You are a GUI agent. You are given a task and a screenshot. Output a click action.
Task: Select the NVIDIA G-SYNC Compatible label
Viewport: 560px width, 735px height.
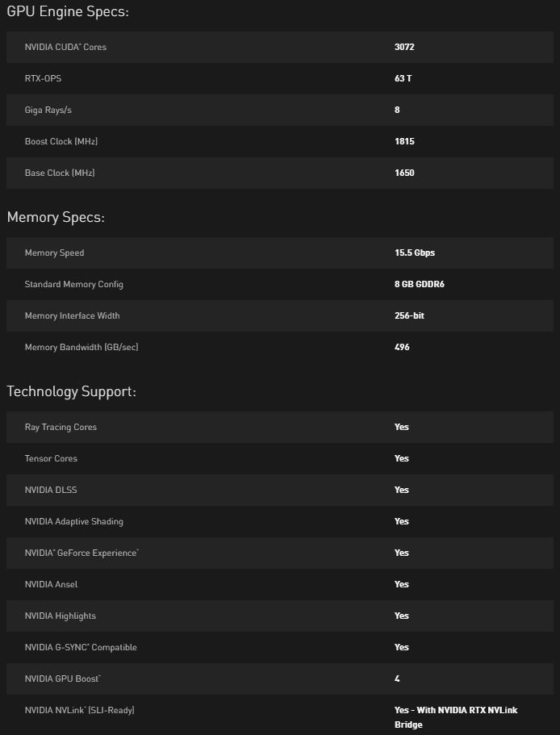click(81, 647)
